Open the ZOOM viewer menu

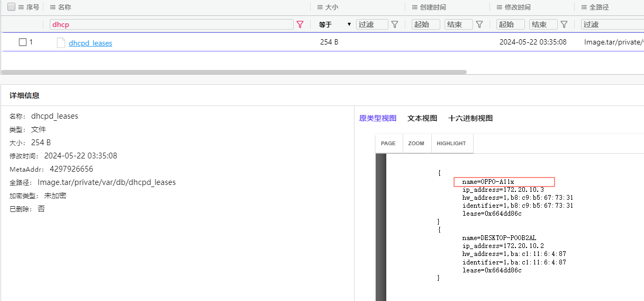(416, 144)
